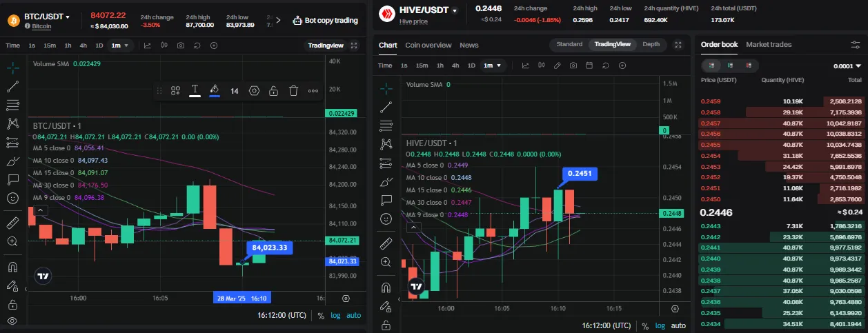Viewport: 868px width, 333px height.
Task: Take snapshot with camera icon on BTC chart
Action: coord(181,46)
